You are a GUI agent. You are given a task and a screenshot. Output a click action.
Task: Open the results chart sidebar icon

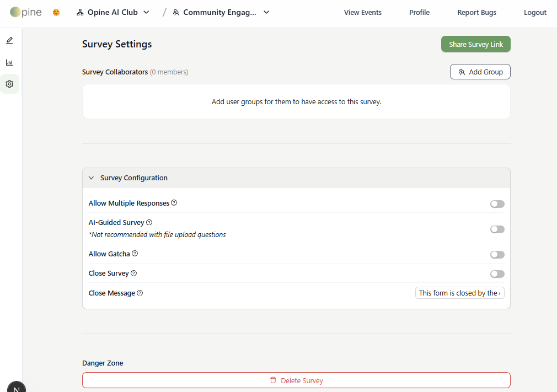pyautogui.click(x=9, y=62)
